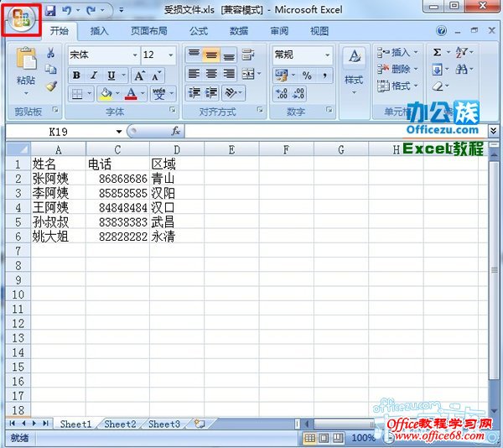Switch to the 数据 tab
This screenshot has height=448, width=503.
(239, 31)
